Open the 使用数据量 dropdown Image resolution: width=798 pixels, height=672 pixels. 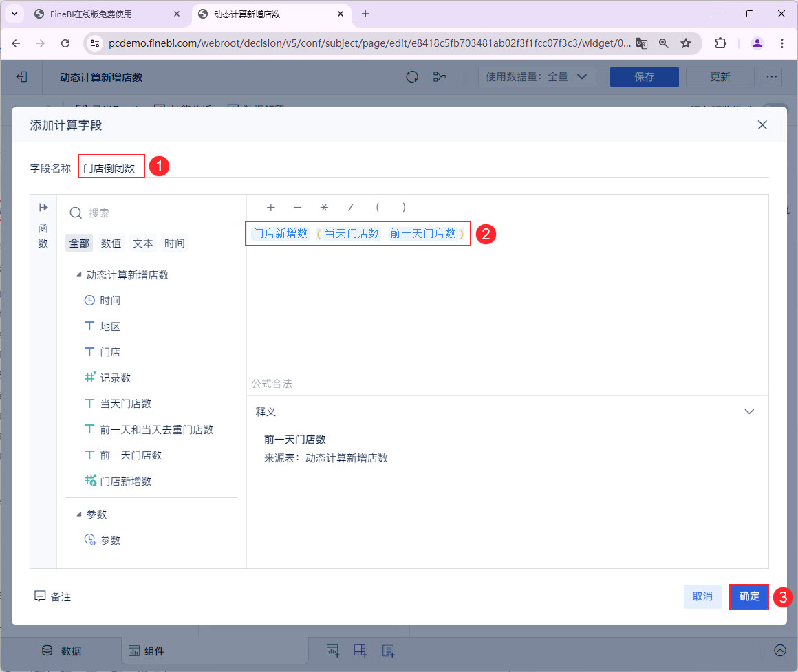click(x=537, y=77)
